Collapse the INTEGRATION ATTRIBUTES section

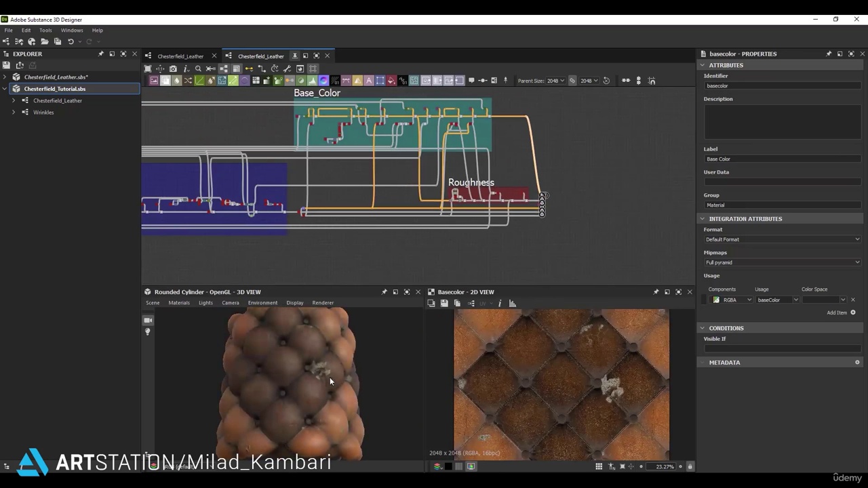[703, 219]
